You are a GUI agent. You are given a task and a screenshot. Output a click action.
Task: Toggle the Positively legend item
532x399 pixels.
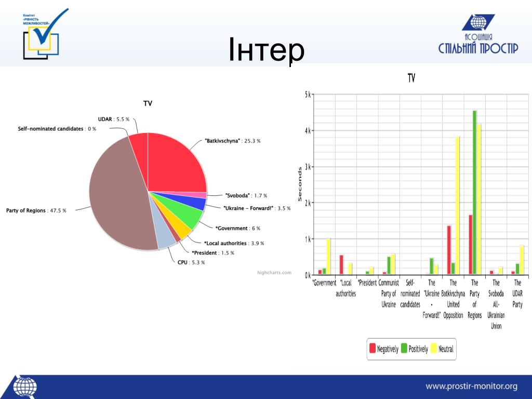click(414, 349)
